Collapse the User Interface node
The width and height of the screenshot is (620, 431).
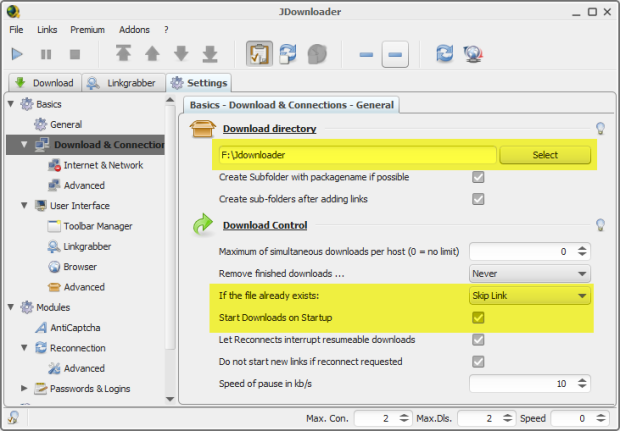pyautogui.click(x=24, y=206)
